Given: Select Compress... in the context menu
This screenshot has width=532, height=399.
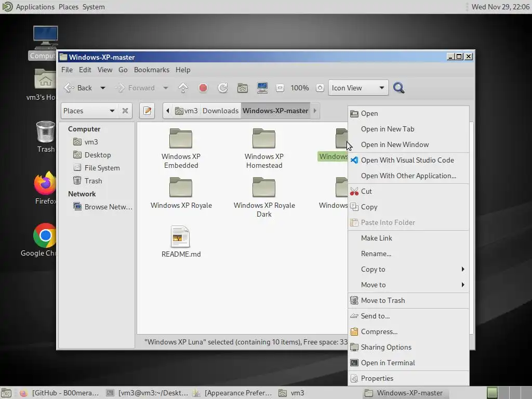Looking at the screenshot, I should [x=408, y=332].
